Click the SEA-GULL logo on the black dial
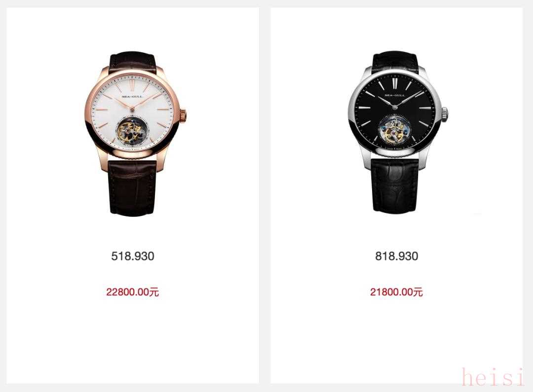Viewport: 533px width, 392px height. pos(395,96)
